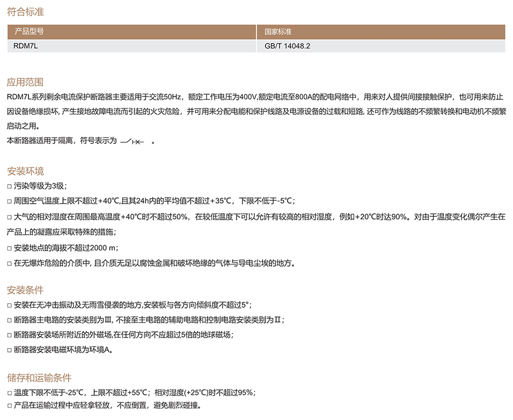Click the square bullet before 安装地点的海拔
This screenshot has width=513, height=420.
9,248
